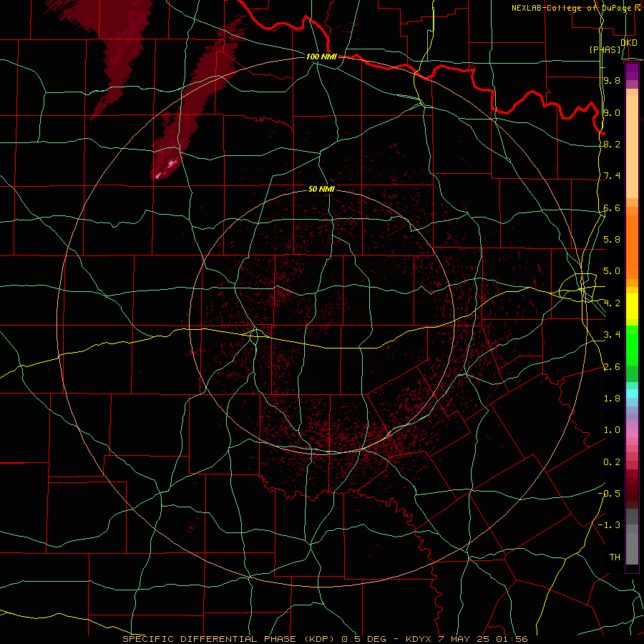Click the bright green segment of color bar
This screenshot has width=644, height=644.
click(632, 346)
